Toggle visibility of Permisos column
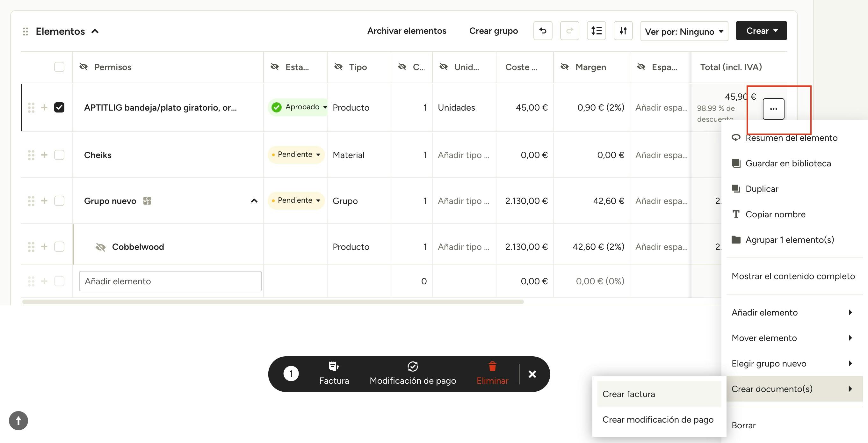This screenshot has width=868, height=443. tap(83, 67)
